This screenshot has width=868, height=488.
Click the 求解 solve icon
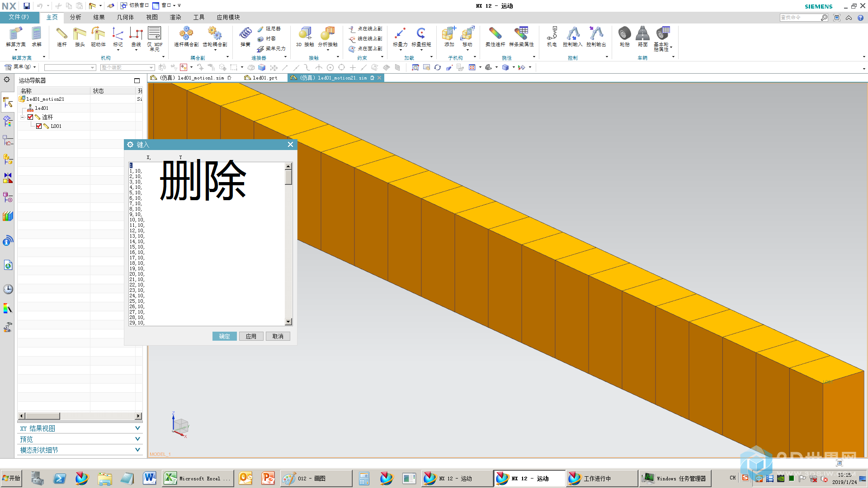pos(37,37)
